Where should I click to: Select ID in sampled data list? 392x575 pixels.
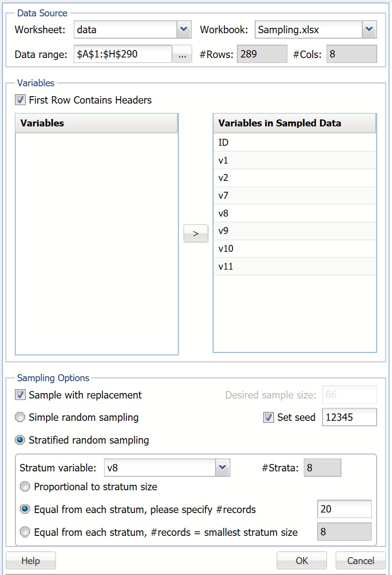pyautogui.click(x=294, y=143)
